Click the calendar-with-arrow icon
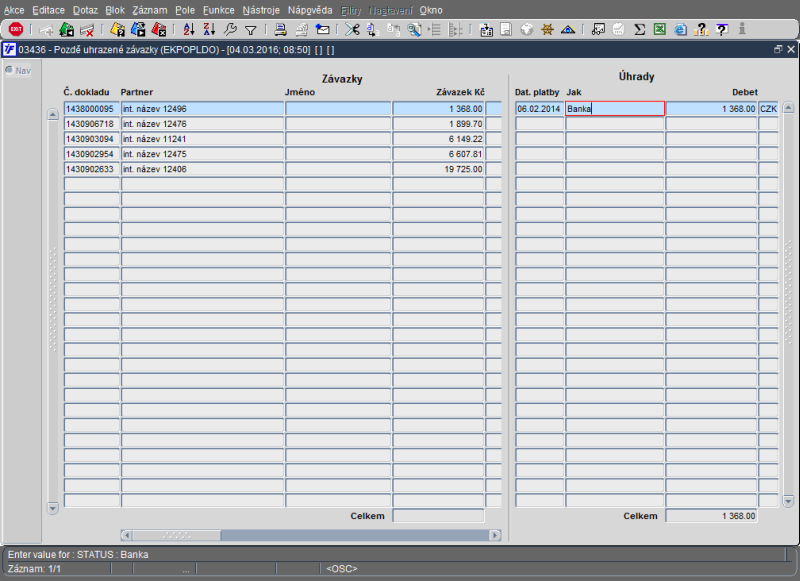The height and width of the screenshot is (581, 800). tap(486, 30)
